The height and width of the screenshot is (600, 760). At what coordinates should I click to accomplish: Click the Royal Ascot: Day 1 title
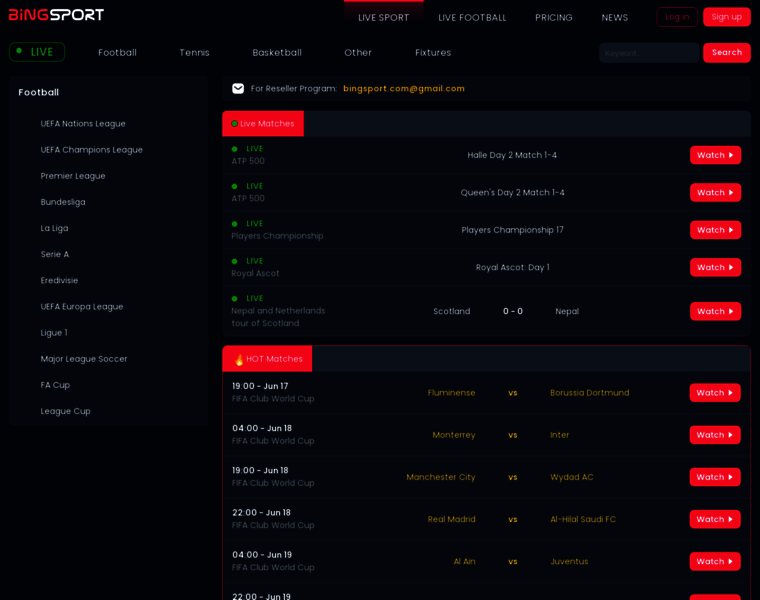point(512,267)
